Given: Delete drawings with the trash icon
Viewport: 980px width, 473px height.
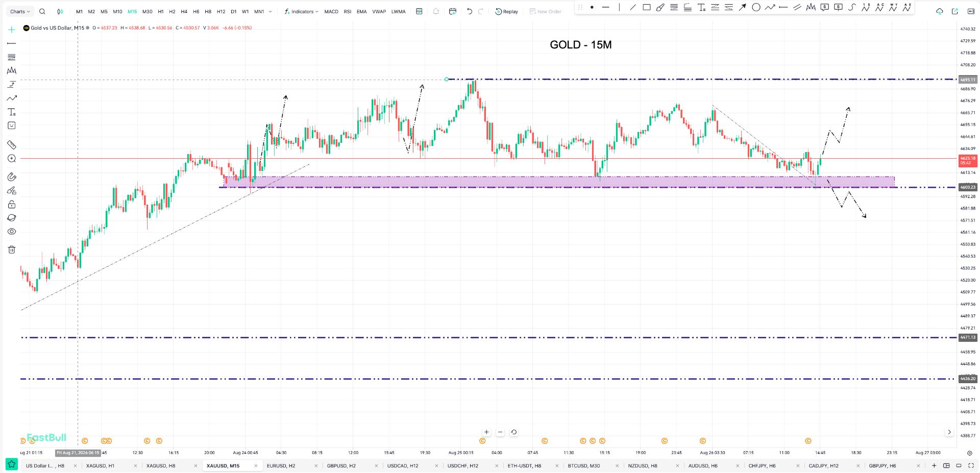Looking at the screenshot, I should [11, 250].
